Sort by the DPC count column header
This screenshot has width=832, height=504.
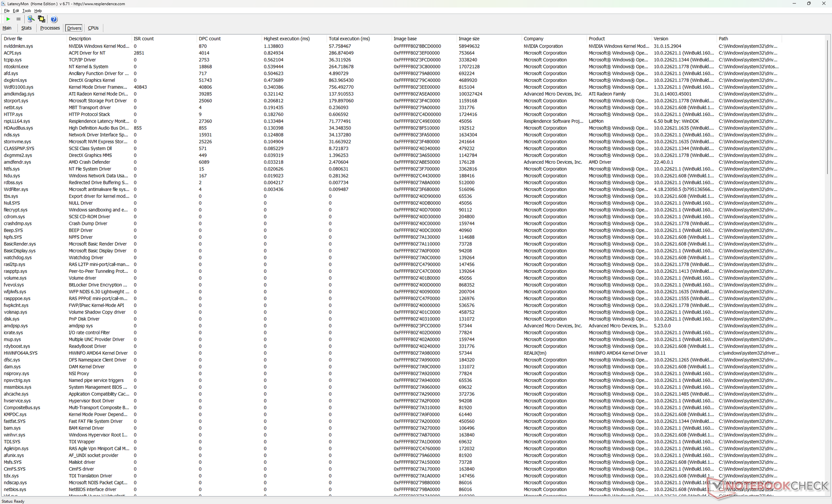(210, 39)
